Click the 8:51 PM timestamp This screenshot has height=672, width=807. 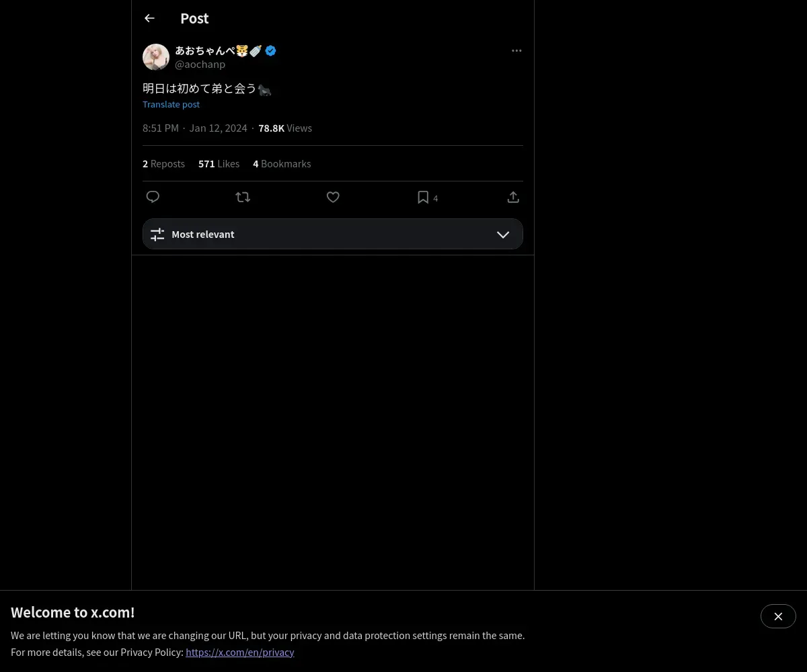[161, 128]
